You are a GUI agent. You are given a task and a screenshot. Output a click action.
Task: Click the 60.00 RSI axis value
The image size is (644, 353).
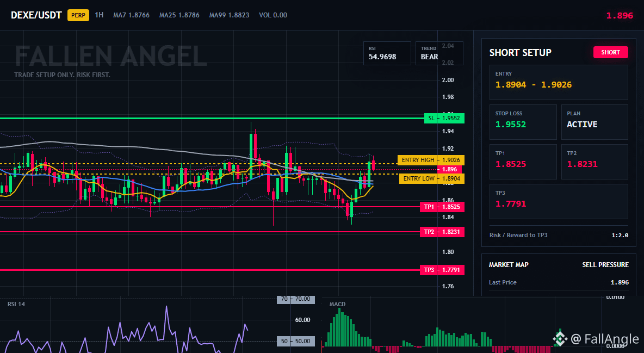(303, 320)
